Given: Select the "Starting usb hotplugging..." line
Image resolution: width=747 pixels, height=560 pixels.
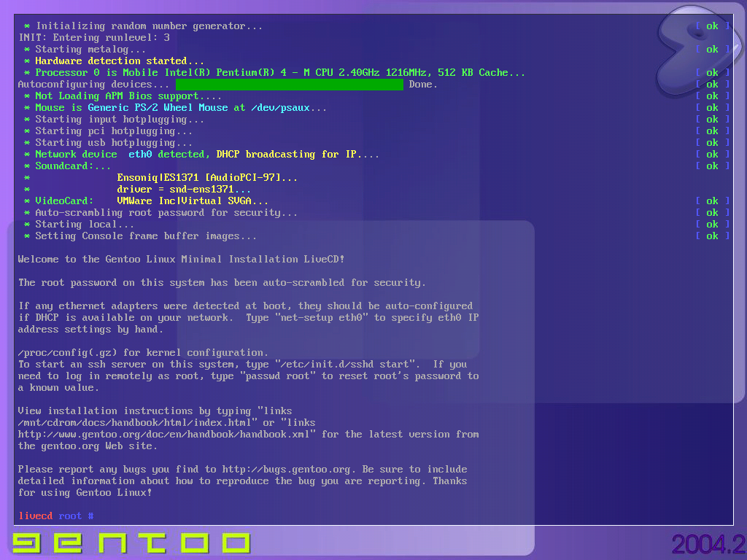Looking at the screenshot, I should (108, 143).
